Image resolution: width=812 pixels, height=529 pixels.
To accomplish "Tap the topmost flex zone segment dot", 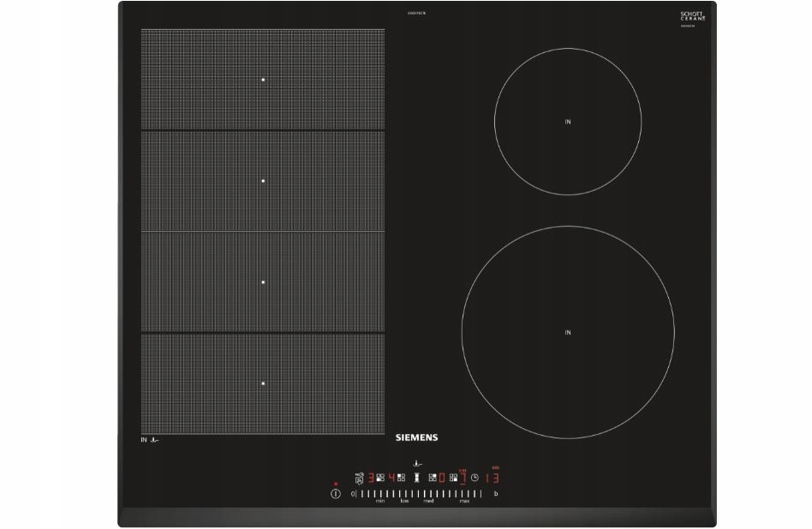I will (x=263, y=80).
